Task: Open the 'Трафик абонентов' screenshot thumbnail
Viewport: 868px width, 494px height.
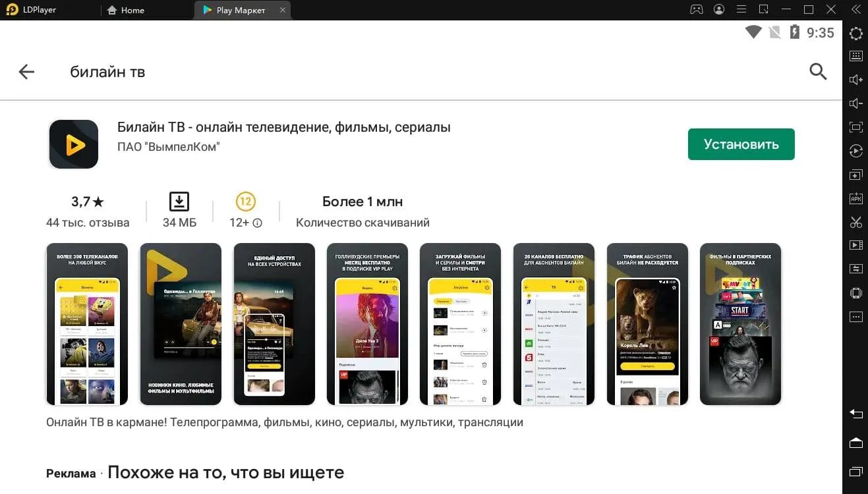Action: [x=647, y=324]
